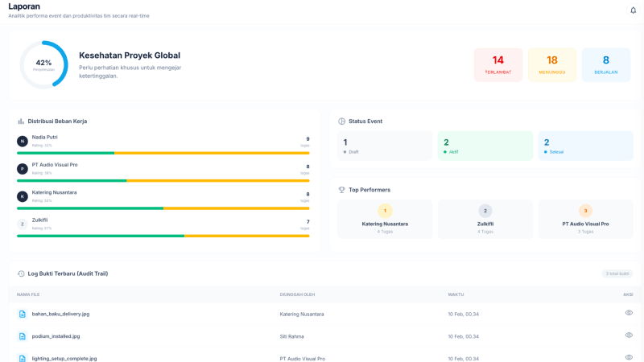644x362 pixels.
Task: Click the file icon beside podium_installed.jpg
Action: pos(23,336)
